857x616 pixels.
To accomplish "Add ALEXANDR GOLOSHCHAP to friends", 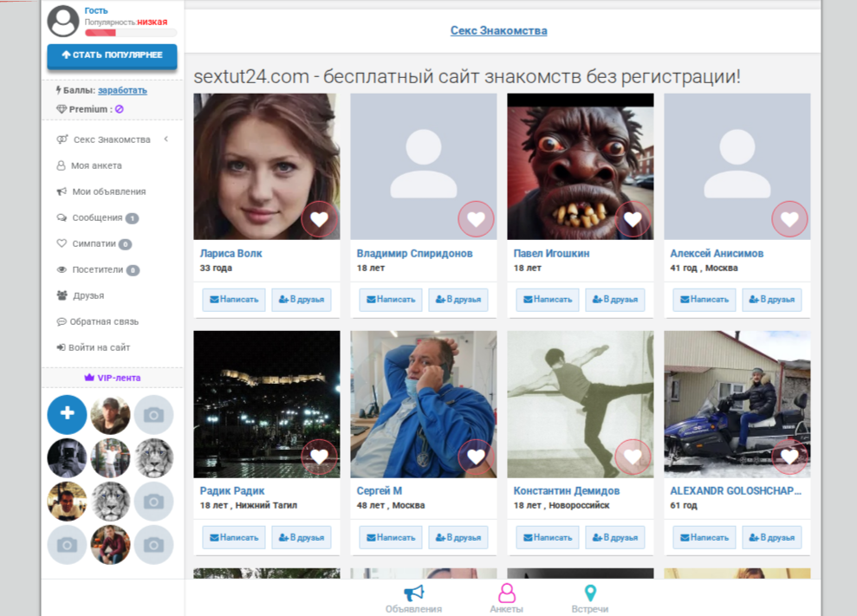I will pyautogui.click(x=772, y=537).
